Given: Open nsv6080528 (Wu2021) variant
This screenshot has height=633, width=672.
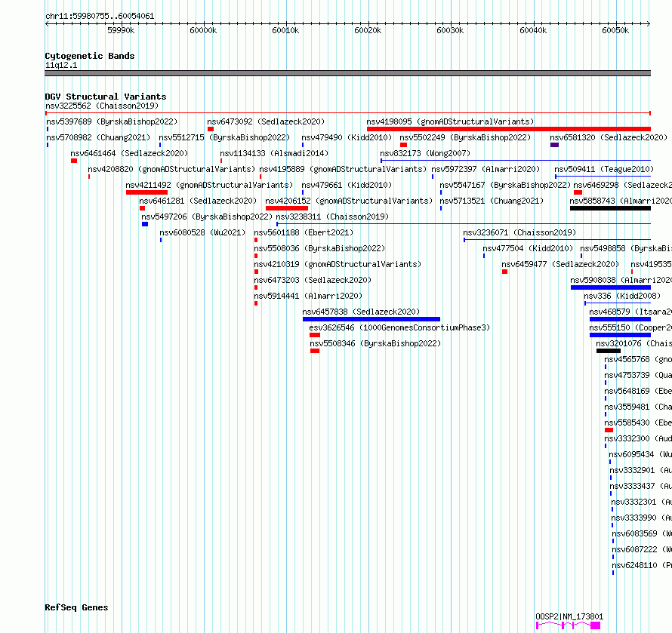Looking at the screenshot, I should (202, 232).
